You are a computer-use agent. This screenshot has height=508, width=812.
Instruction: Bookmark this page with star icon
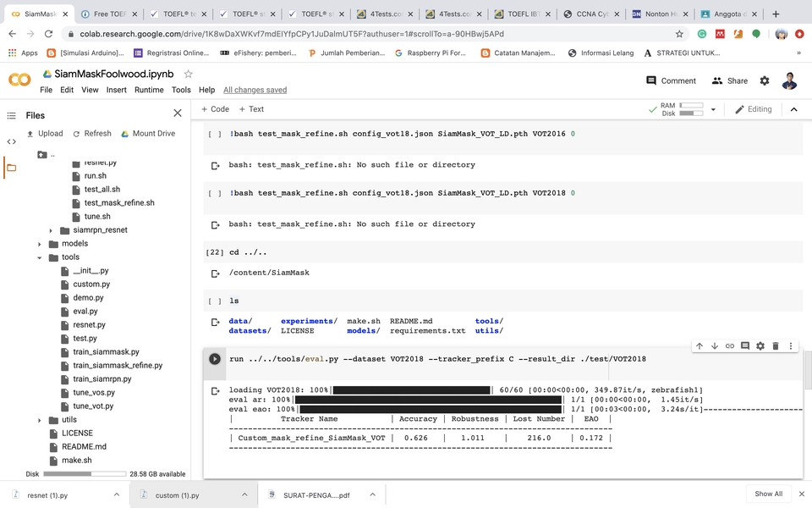tap(679, 34)
